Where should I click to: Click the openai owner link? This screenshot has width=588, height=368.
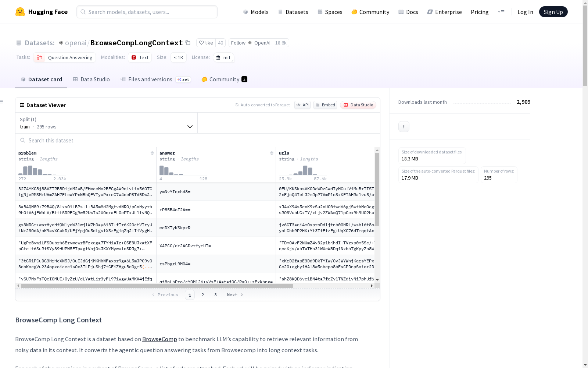[76, 43]
